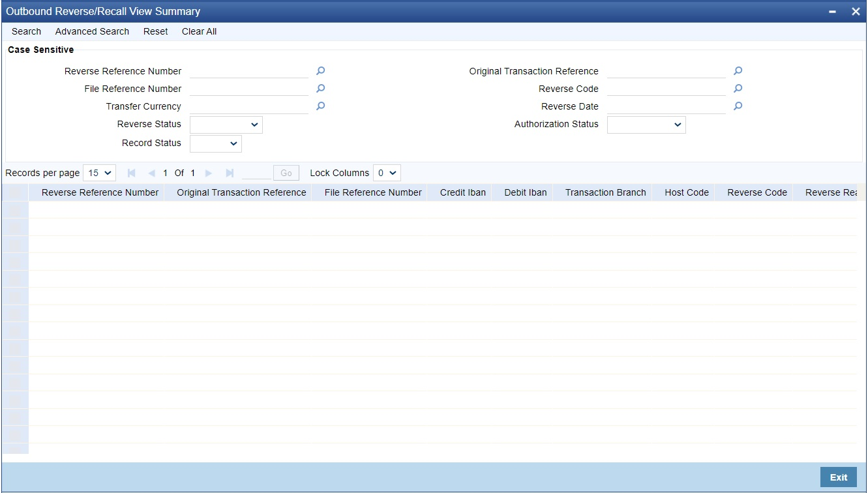
Task: Go to first page of records
Action: tap(131, 173)
